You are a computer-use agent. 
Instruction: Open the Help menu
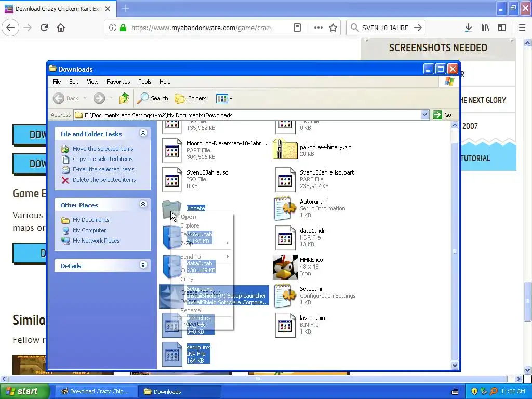(165, 82)
